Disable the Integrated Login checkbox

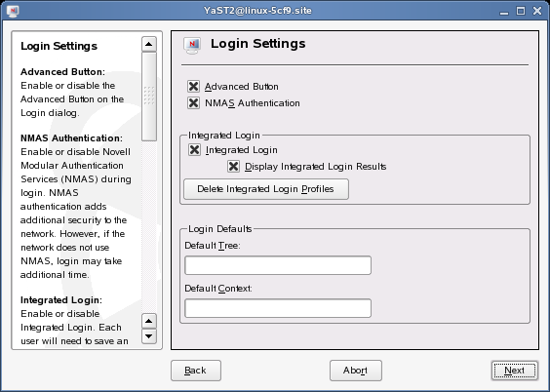coord(194,150)
